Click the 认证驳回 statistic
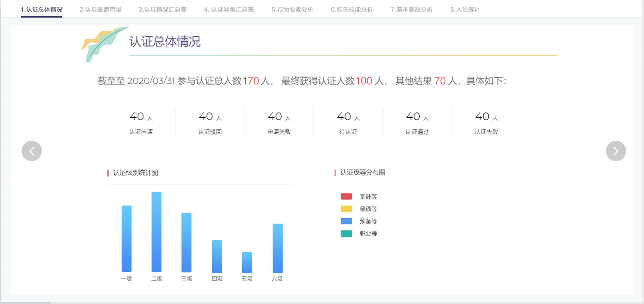Viewport: 644px width, 304px height. 210,132
